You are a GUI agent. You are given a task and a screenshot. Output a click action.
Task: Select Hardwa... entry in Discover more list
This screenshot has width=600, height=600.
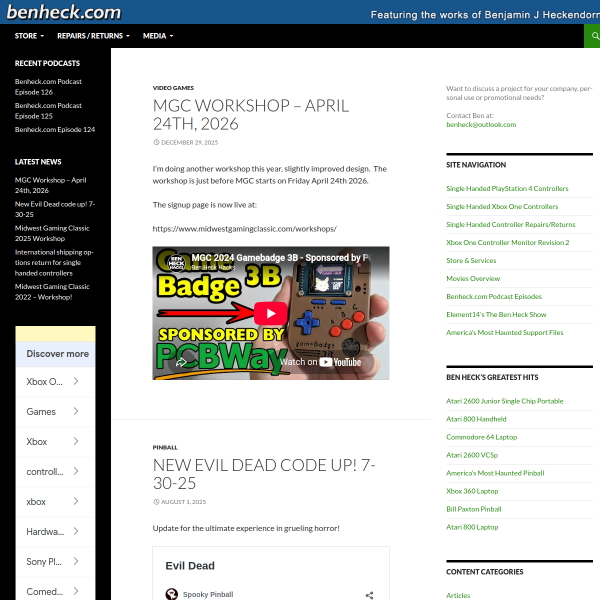click(x=55, y=532)
